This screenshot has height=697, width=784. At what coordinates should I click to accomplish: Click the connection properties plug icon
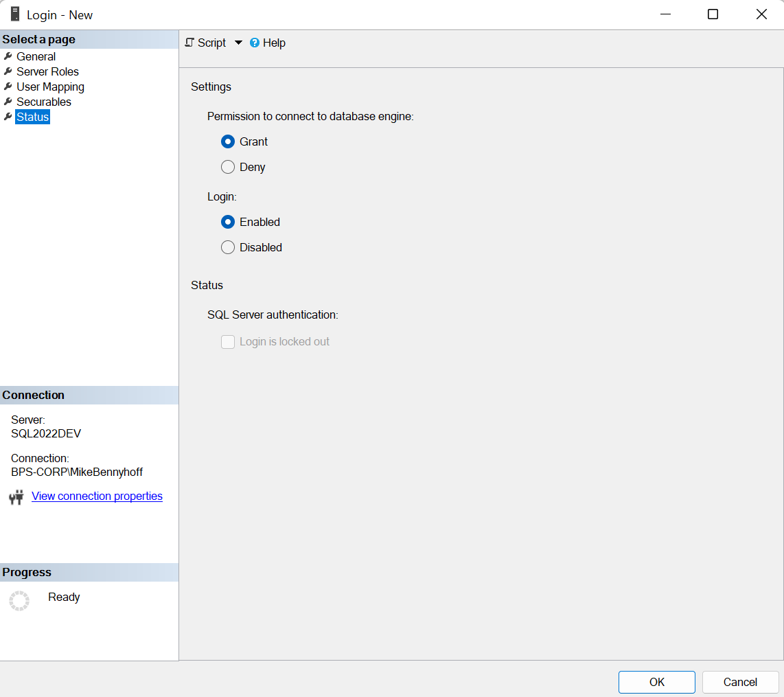click(16, 497)
